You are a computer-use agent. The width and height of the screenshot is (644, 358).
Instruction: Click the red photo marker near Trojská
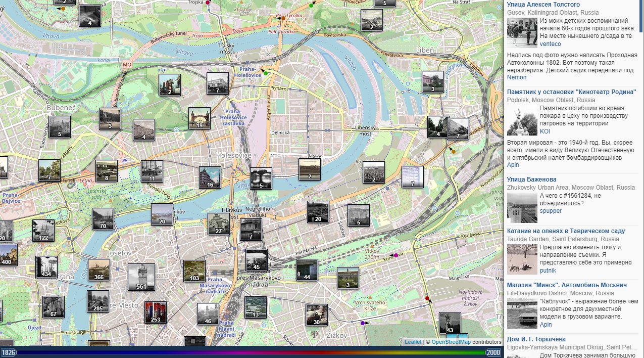(208, 3)
